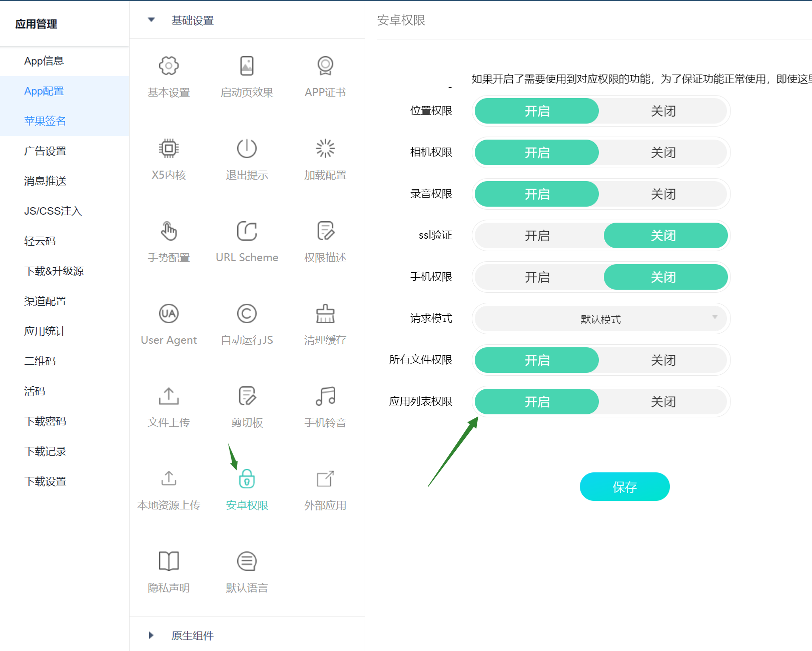Open the 清理缓存 broom icon
This screenshot has width=812, height=651.
point(325,314)
